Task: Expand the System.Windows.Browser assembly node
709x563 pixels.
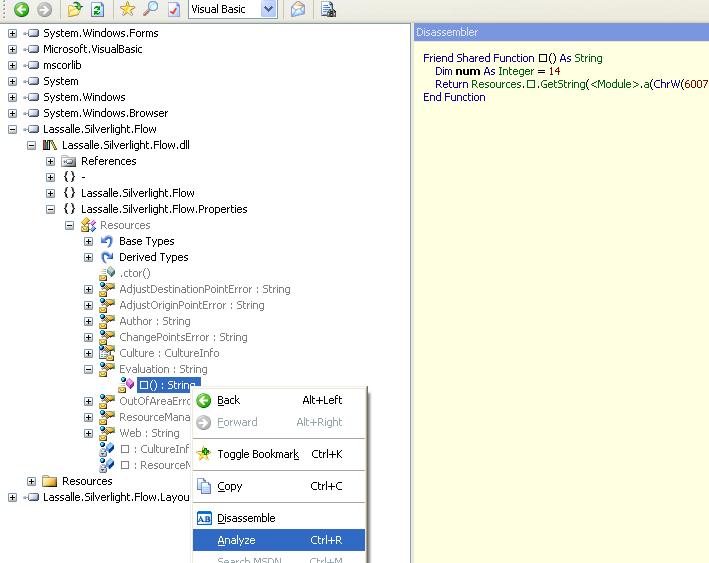Action: [x=13, y=114]
